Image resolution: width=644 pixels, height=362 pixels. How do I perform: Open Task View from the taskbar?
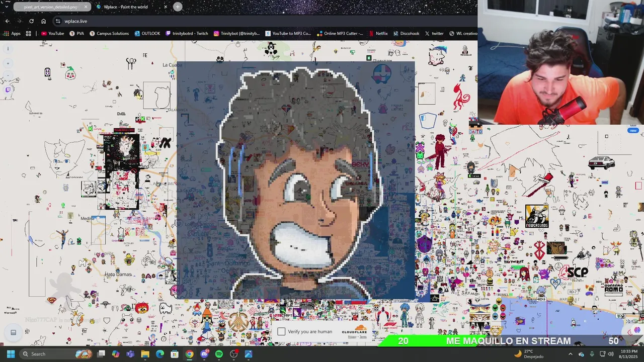coord(101,354)
